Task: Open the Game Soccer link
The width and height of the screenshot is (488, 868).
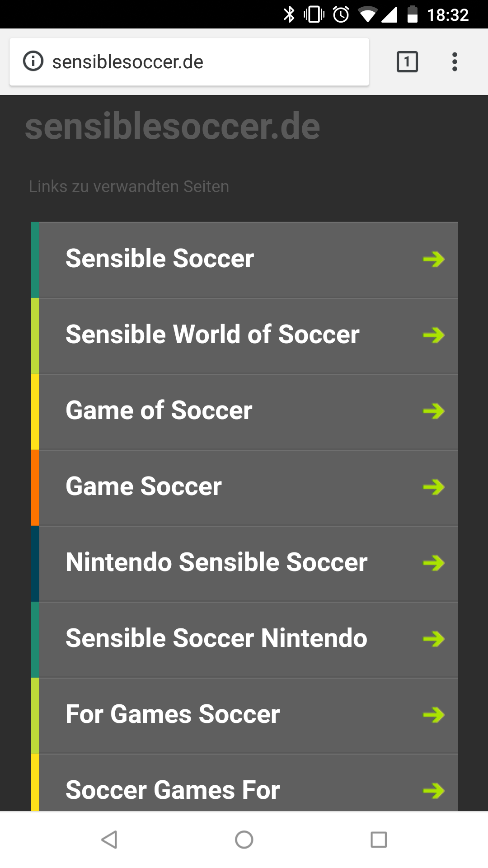Action: point(144,487)
